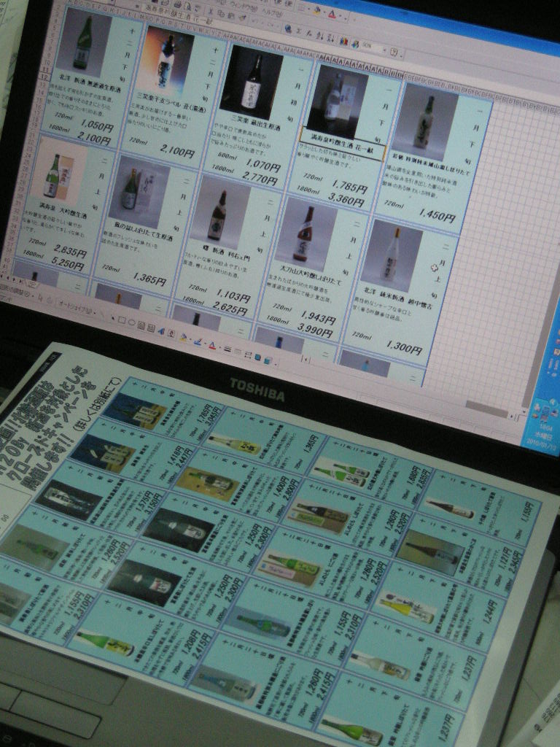Select the Oval drawing tool
The image size is (560, 747).
point(131,322)
